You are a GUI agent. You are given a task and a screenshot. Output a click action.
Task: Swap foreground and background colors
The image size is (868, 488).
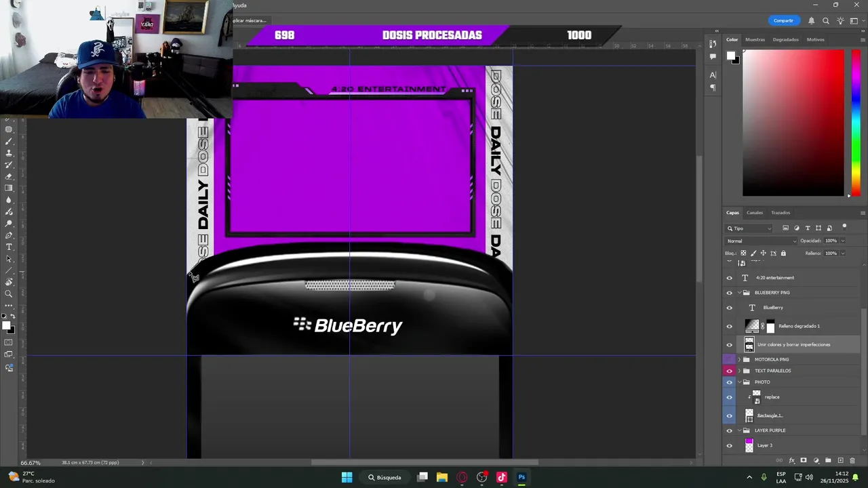click(12, 317)
